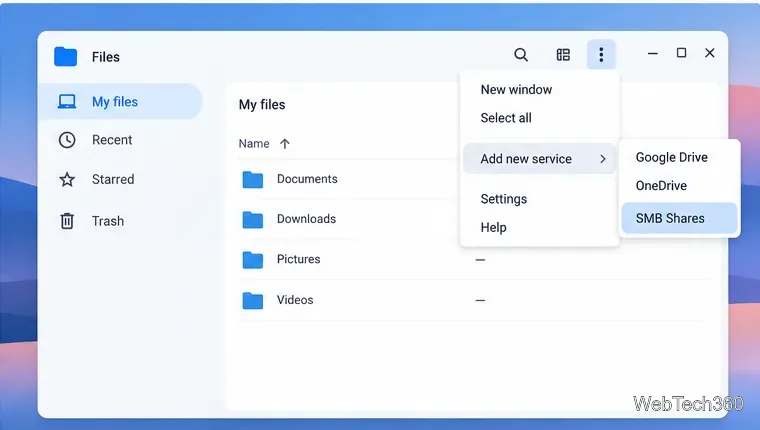Viewport: 760px width, 430px height.
Task: Maximize the Files window
Action: (x=681, y=53)
